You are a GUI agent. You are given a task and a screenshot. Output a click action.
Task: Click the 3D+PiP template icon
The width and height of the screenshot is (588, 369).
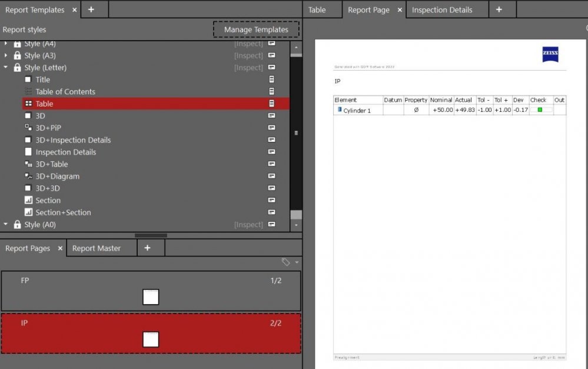[28, 128]
